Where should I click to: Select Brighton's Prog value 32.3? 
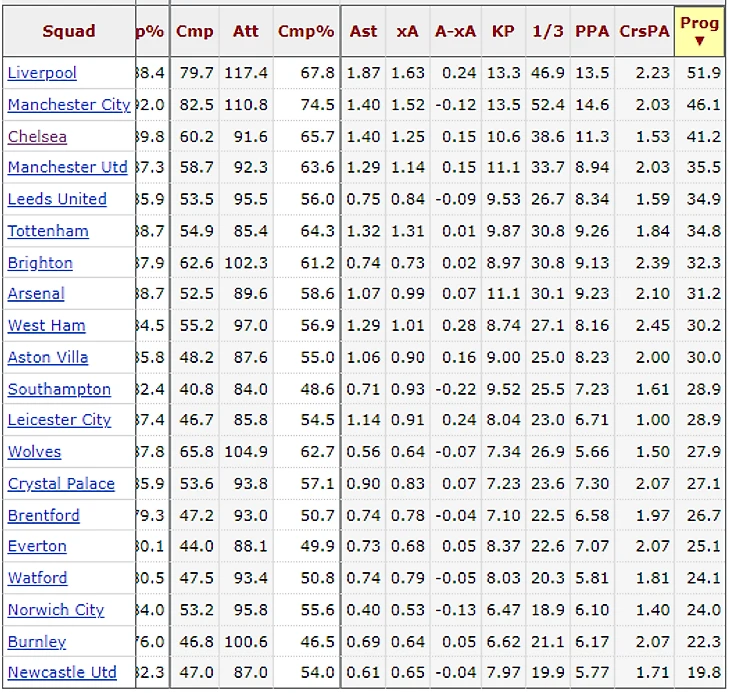pos(703,263)
